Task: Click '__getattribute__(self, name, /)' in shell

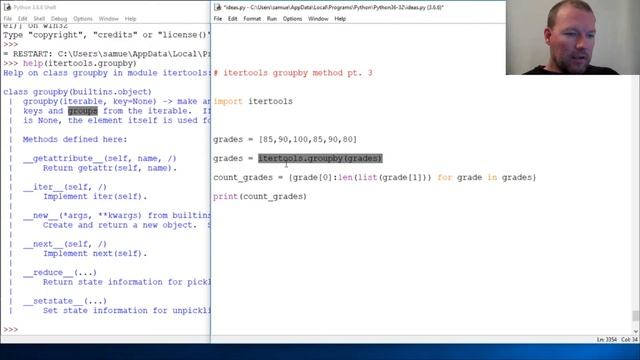Action: [x=100, y=158]
